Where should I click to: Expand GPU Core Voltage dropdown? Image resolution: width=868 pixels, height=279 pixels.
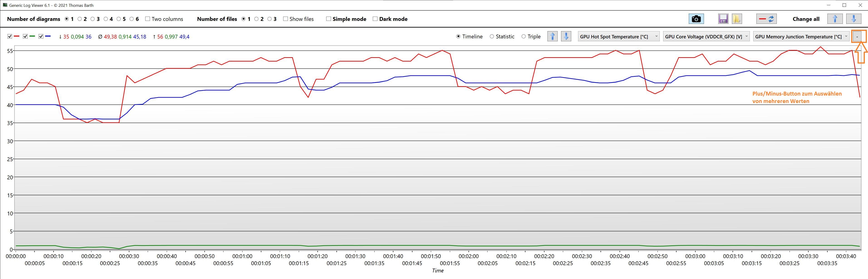pyautogui.click(x=706, y=36)
